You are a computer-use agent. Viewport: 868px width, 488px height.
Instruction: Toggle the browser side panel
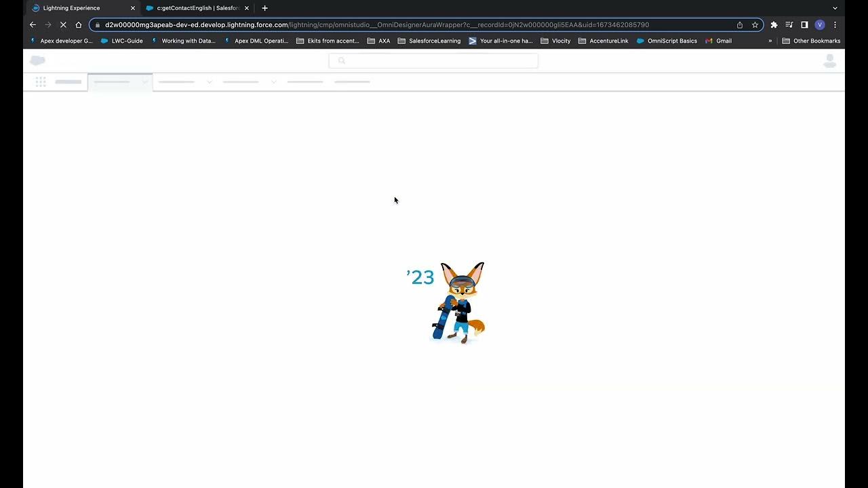804,24
